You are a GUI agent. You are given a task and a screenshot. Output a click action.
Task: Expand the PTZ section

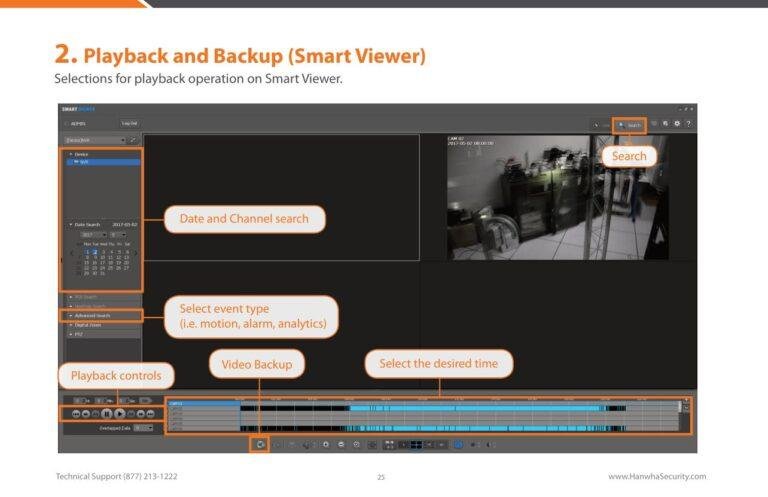pos(103,334)
